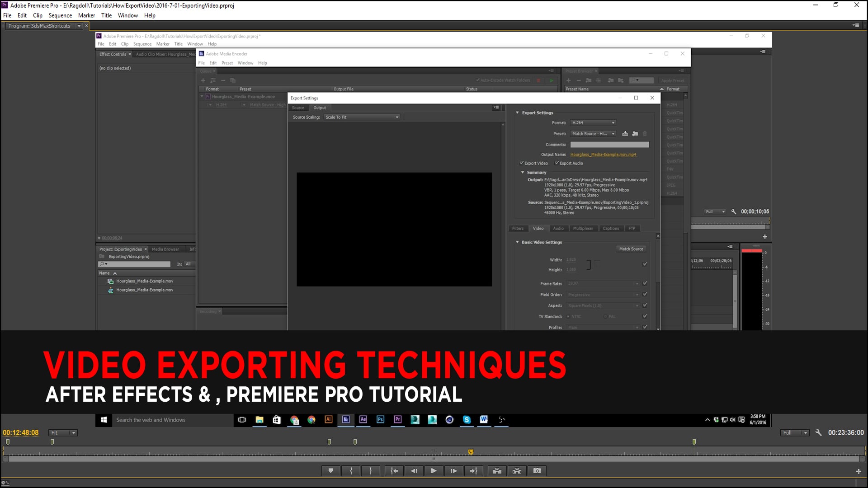Click the Add Source plus icon in Queue panel
The height and width of the screenshot is (488, 868).
click(203, 80)
